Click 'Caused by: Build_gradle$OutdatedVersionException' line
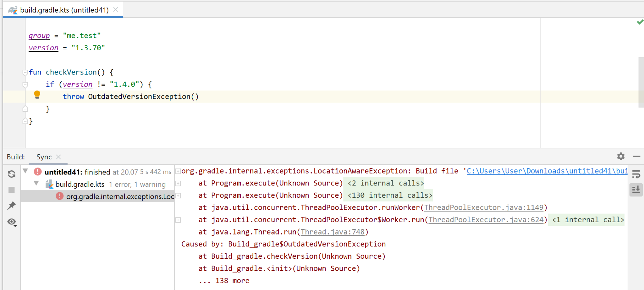The height and width of the screenshot is (290, 644). (284, 244)
